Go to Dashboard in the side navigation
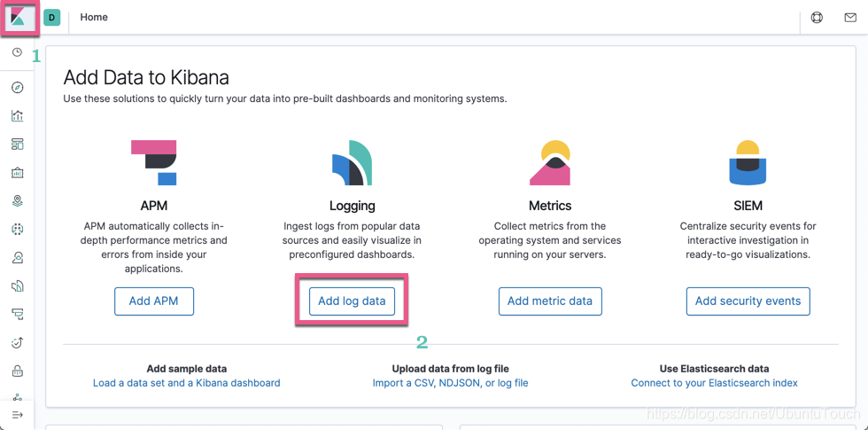 [17, 145]
